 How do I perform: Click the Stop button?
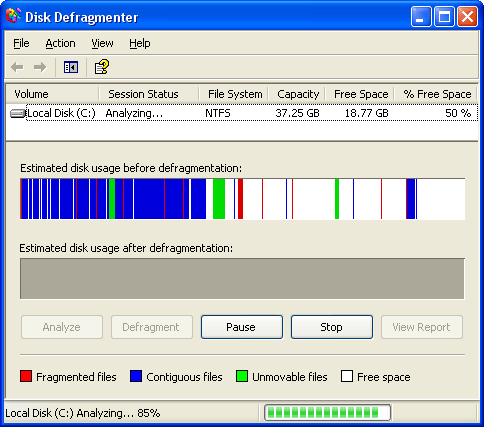pos(332,327)
